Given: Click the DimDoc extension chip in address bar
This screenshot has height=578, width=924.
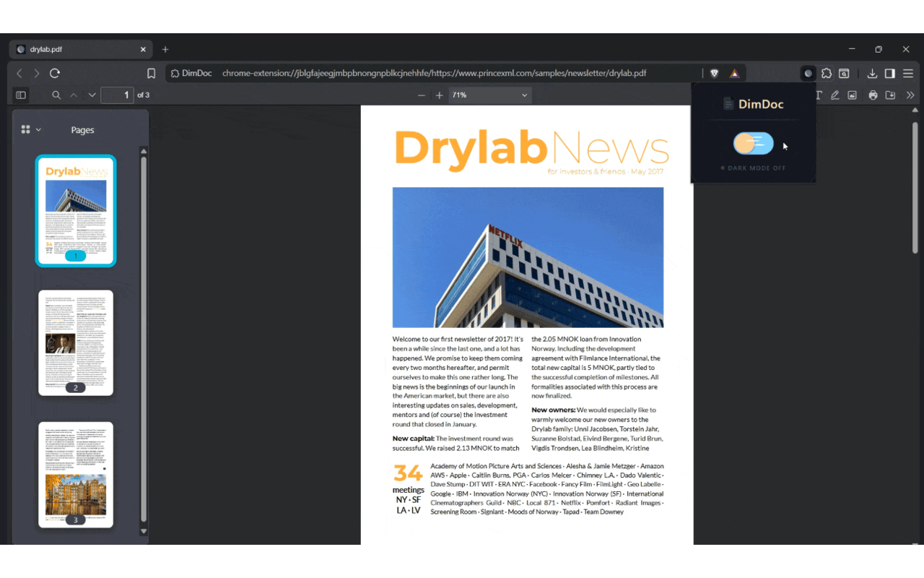Looking at the screenshot, I should point(191,73).
